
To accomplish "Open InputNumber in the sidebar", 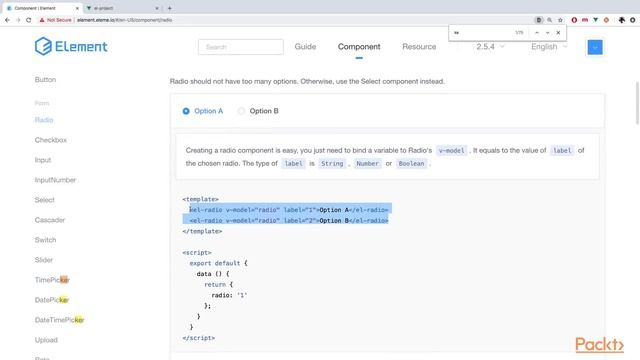I will 55,180.
